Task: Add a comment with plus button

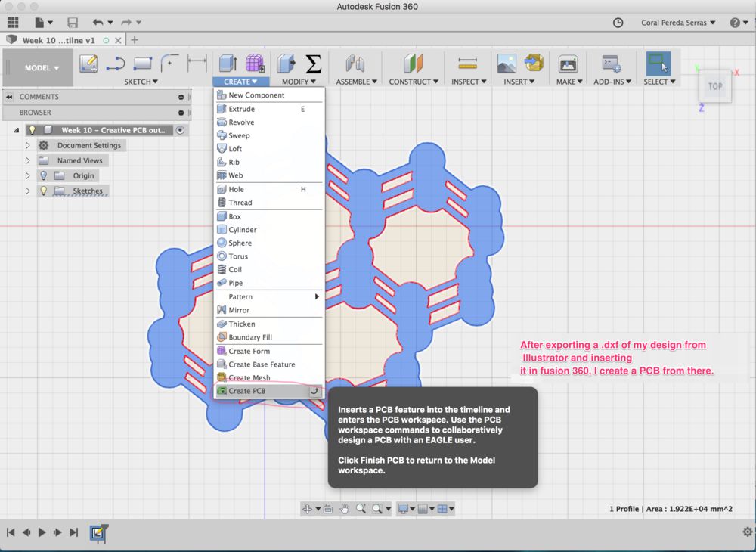Action: [181, 97]
